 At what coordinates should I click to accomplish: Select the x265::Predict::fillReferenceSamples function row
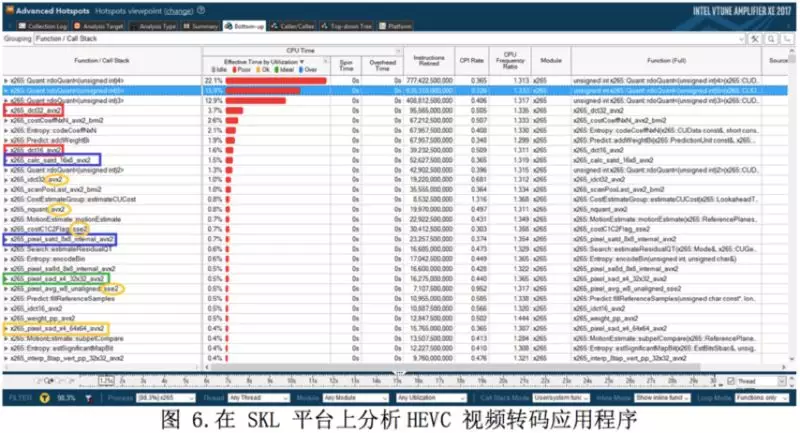click(394, 299)
